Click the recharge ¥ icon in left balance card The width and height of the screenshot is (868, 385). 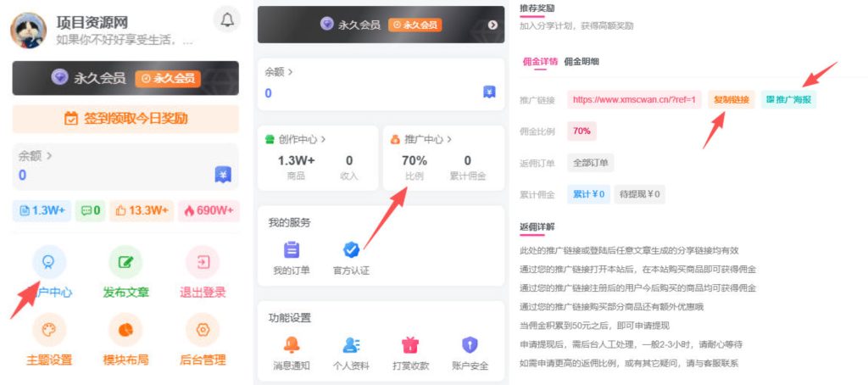coord(223,175)
